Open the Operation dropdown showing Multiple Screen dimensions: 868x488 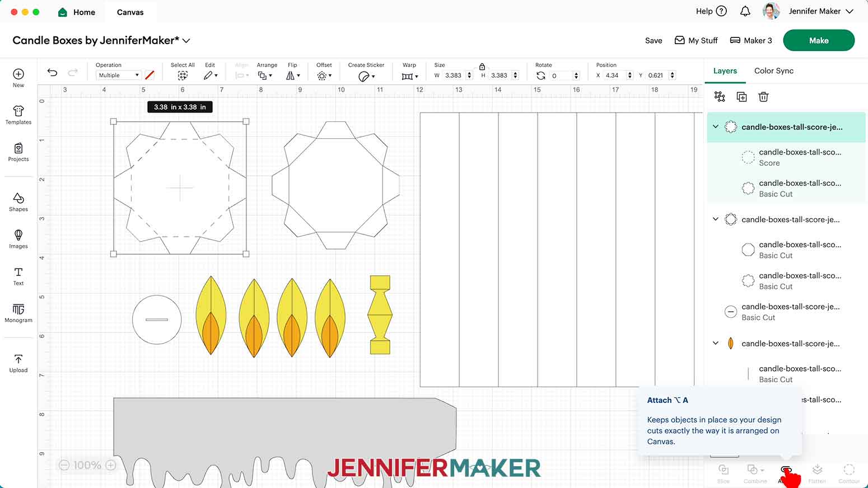tap(119, 75)
